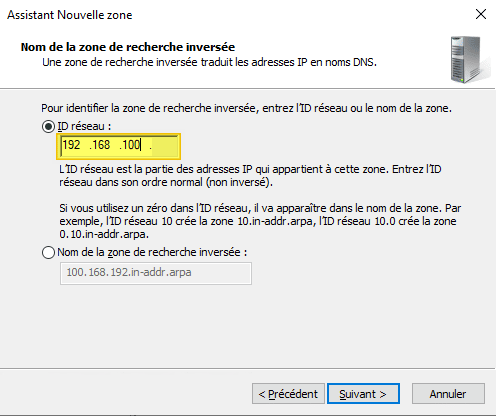The height and width of the screenshot is (416, 496).
Task: Click the Pour identifier la zone instruction line
Action: (246, 108)
